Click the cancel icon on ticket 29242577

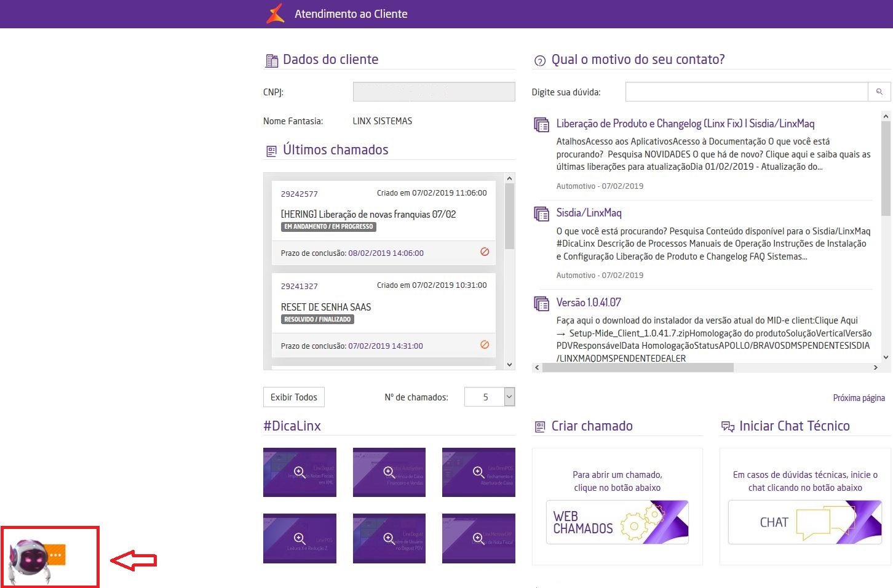[x=485, y=252]
